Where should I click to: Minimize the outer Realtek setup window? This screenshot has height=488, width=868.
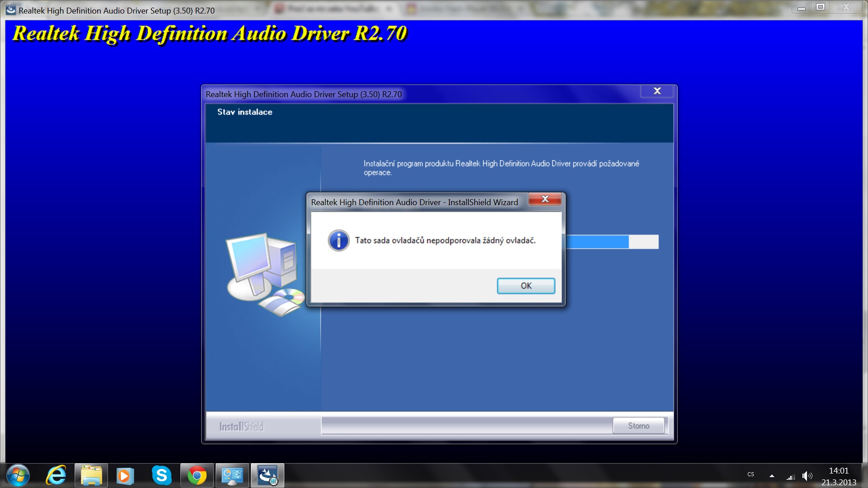pyautogui.click(x=802, y=8)
